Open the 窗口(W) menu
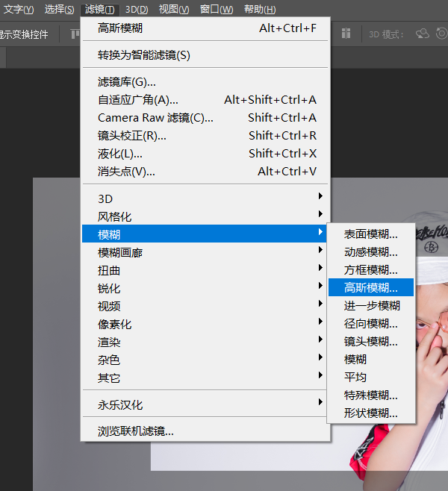This screenshot has height=491, width=448. (x=217, y=10)
